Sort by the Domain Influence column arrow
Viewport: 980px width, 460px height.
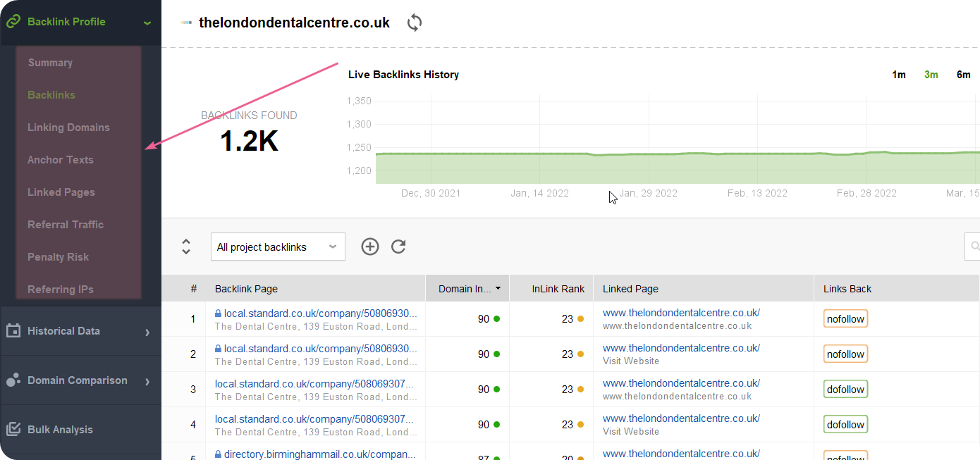point(498,288)
